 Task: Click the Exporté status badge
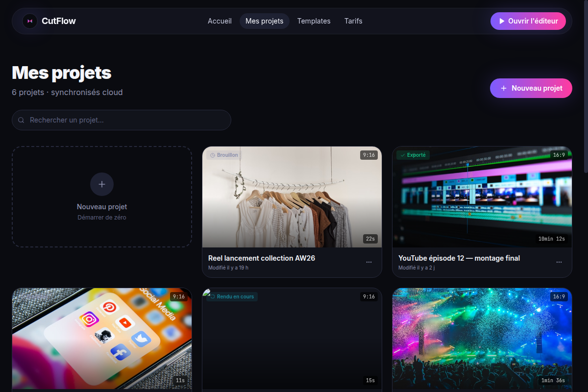coord(413,155)
